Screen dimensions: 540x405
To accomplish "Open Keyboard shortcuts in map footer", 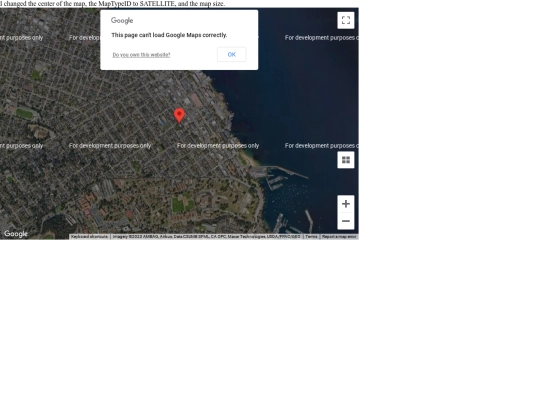I will 89,237.
